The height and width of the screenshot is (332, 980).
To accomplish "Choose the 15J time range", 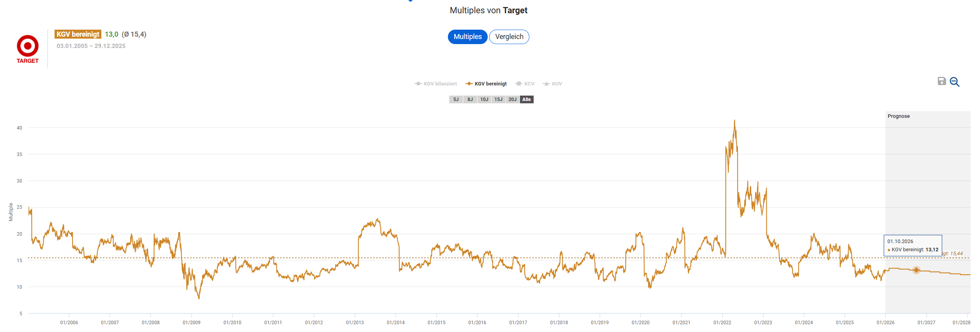I will [x=498, y=99].
